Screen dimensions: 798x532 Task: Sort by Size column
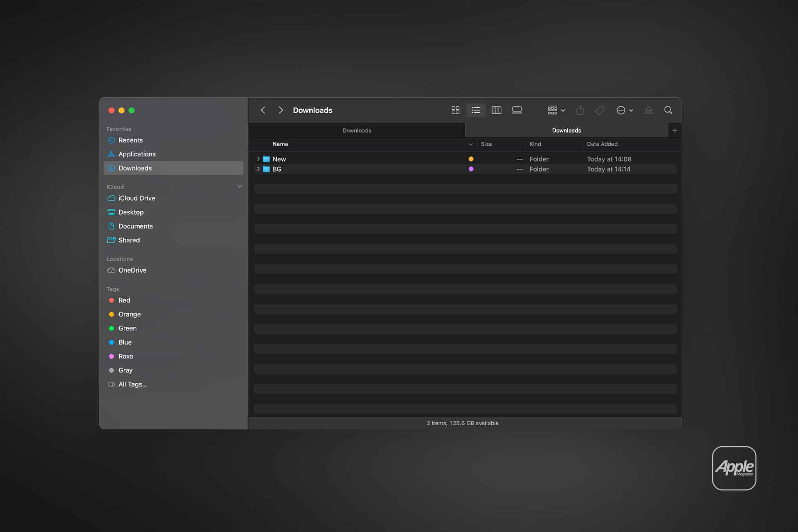coord(486,144)
